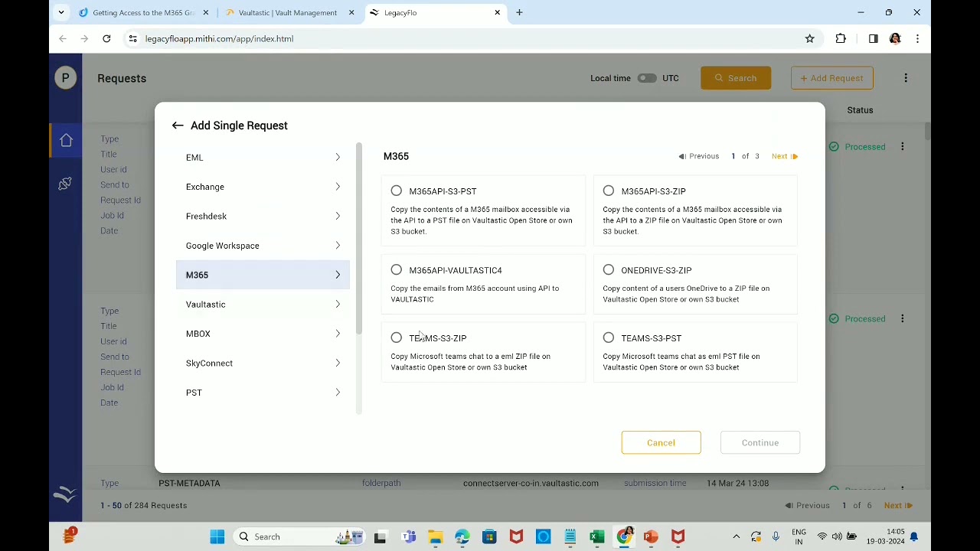Open Chrome three-dot menu
This screenshot has width=980, height=551.
point(917,39)
